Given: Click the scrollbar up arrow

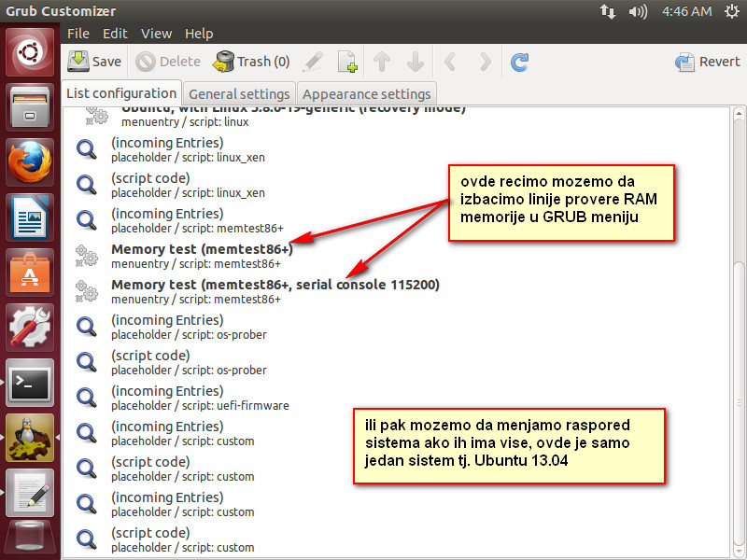Looking at the screenshot, I should coord(739,114).
